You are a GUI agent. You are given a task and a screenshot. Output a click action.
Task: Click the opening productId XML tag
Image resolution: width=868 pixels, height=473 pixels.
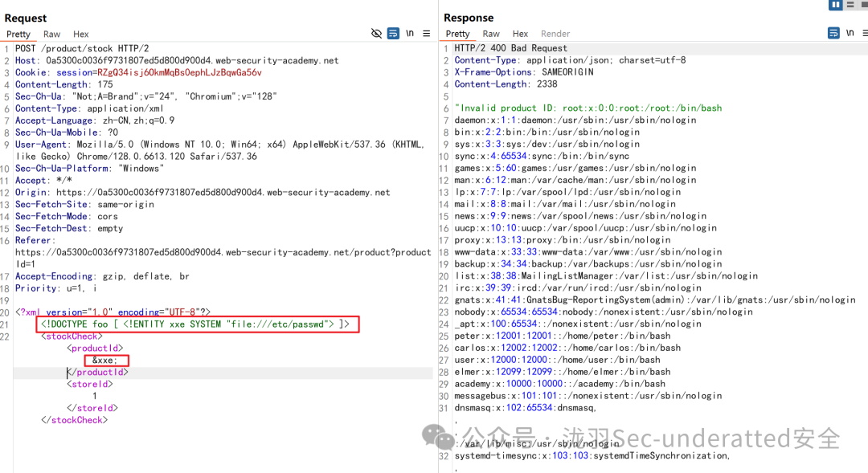pyautogui.click(x=95, y=349)
